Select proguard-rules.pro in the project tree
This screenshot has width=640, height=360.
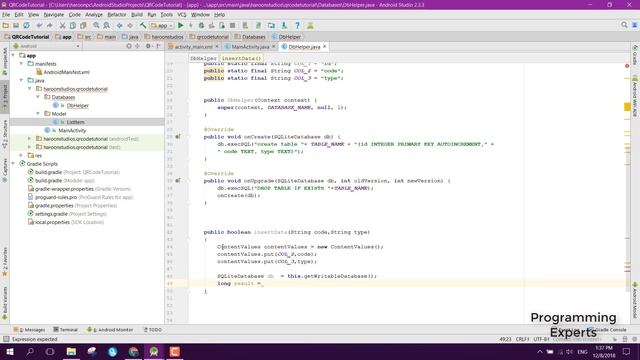56,197
